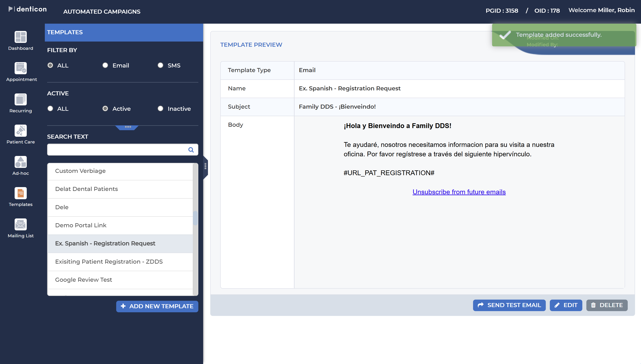Filter templates by Email
The width and height of the screenshot is (641, 364).
(x=105, y=65)
